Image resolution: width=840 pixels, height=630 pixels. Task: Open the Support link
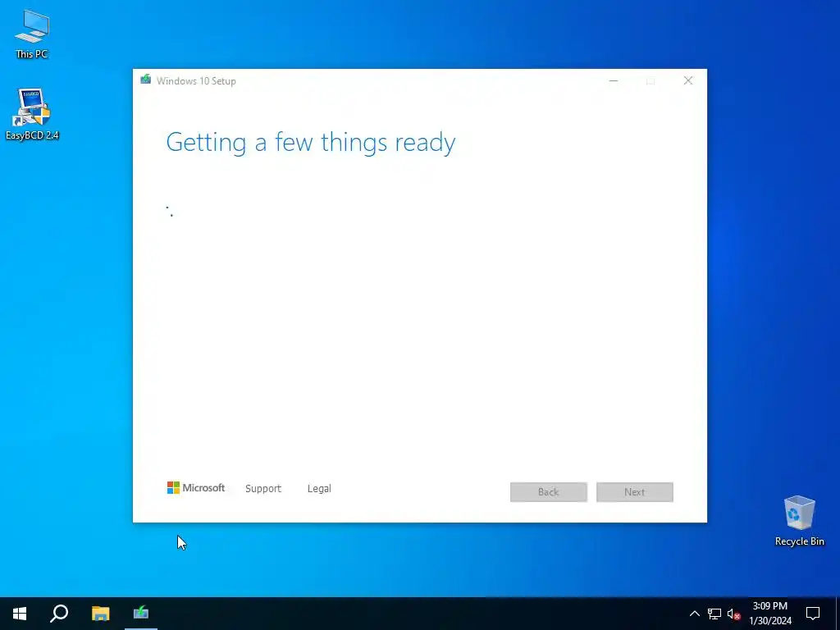pos(263,489)
